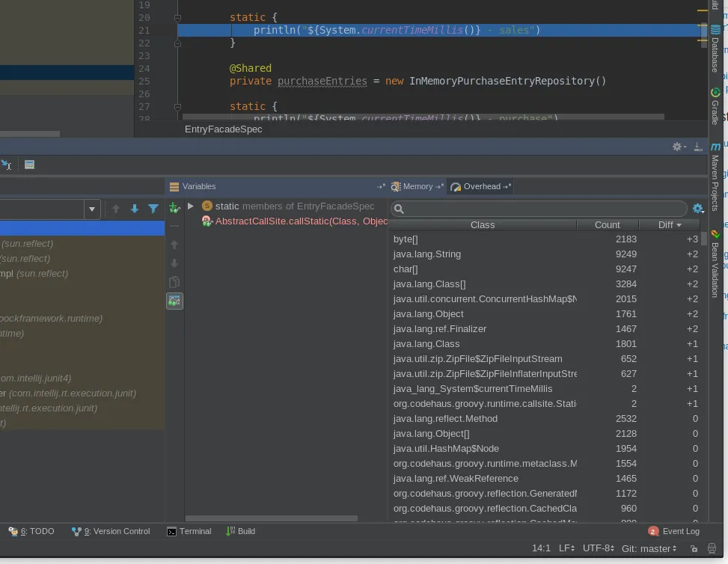
Task: Open the Database tool window
Action: [715, 49]
